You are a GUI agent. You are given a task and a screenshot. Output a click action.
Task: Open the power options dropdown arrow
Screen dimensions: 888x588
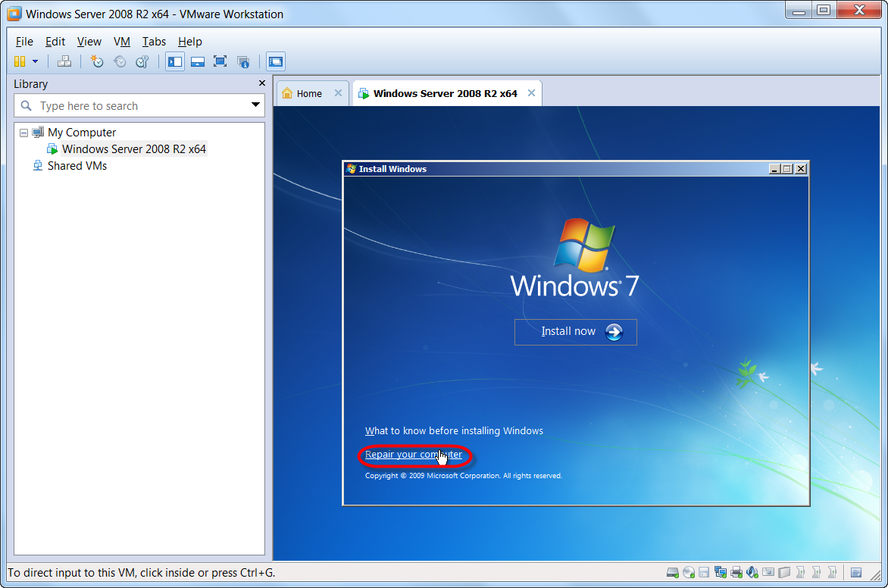35,61
